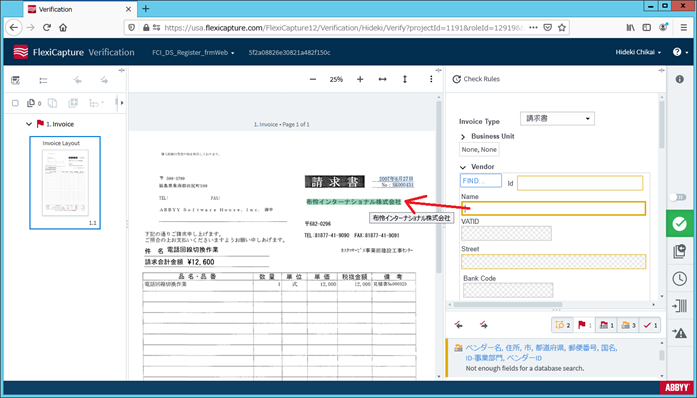This screenshot has width=697, height=398.
Task: Click the None, None business unit field
Action: 479,150
